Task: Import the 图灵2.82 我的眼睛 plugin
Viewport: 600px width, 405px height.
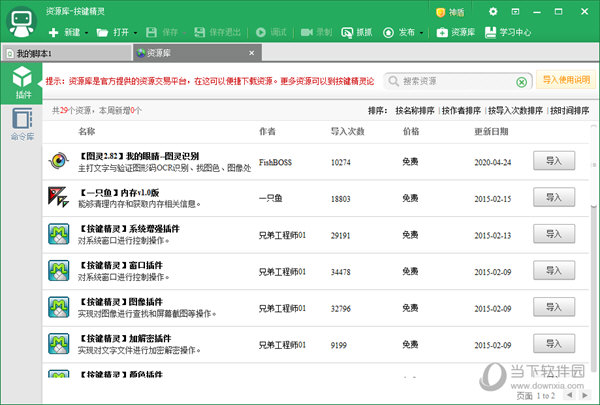Action: (x=554, y=160)
